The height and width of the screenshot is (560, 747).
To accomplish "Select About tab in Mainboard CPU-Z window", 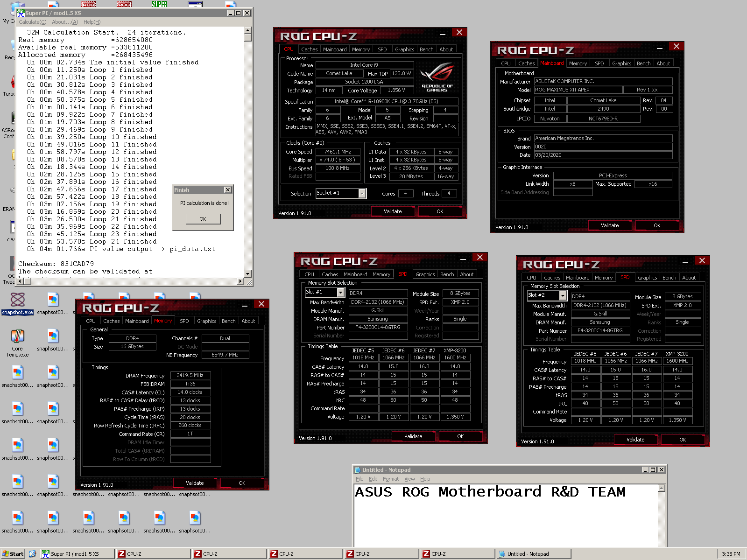I will click(x=663, y=63).
